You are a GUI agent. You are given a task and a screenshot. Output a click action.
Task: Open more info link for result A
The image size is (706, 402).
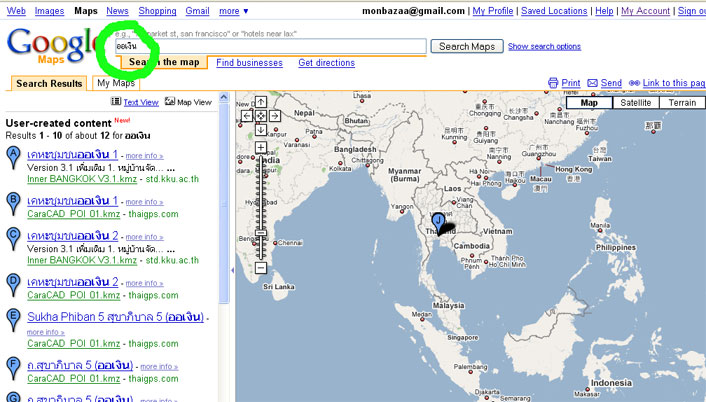point(144,156)
